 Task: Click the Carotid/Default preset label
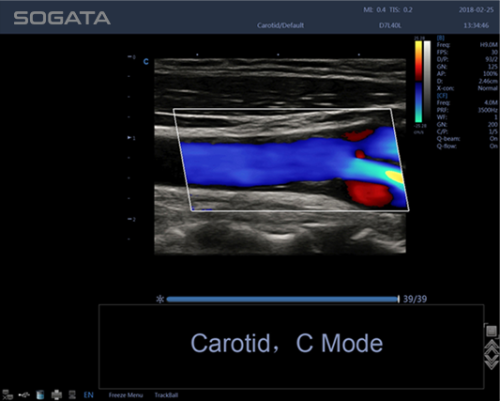pos(280,25)
